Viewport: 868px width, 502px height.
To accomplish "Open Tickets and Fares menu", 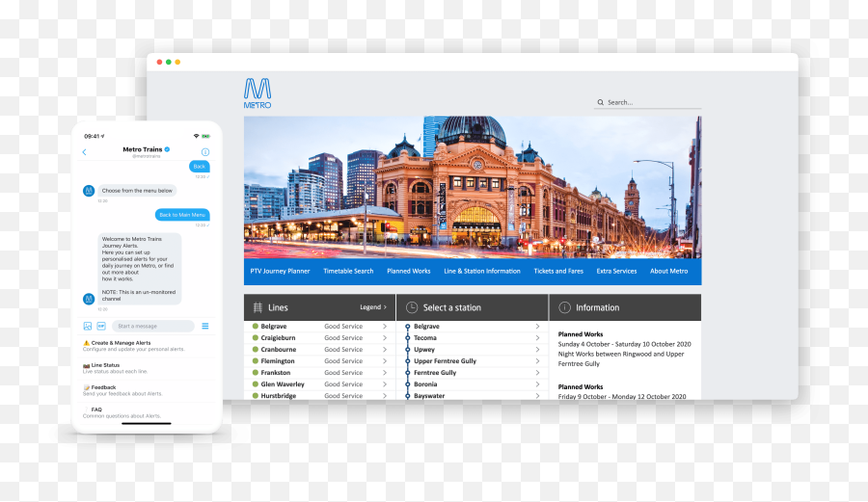I will 558,271.
